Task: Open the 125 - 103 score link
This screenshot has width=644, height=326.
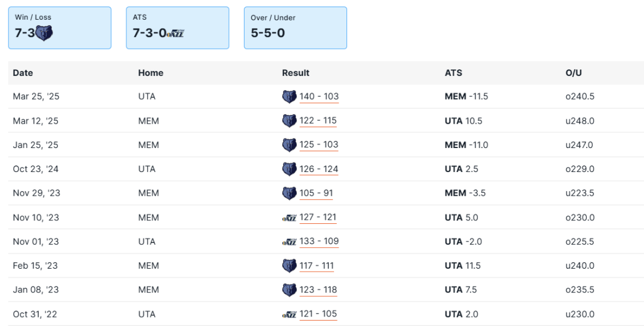Action: click(319, 145)
